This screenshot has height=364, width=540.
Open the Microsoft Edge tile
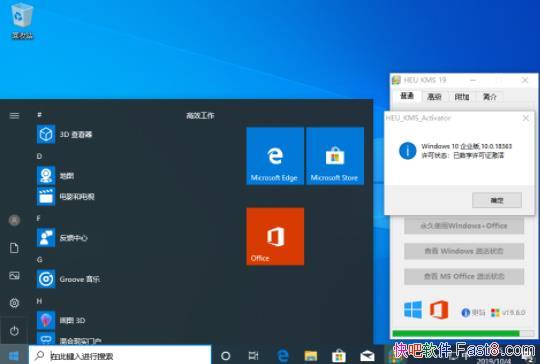pyautogui.click(x=275, y=156)
